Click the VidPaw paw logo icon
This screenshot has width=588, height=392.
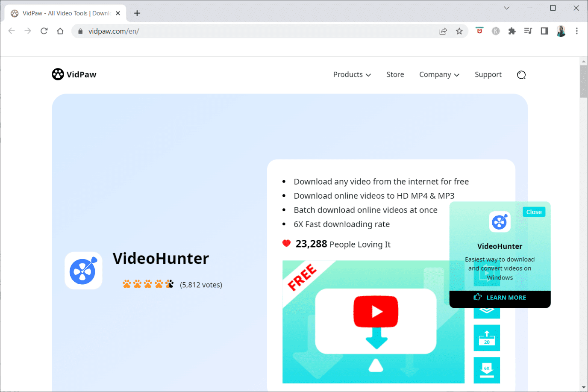coord(58,74)
